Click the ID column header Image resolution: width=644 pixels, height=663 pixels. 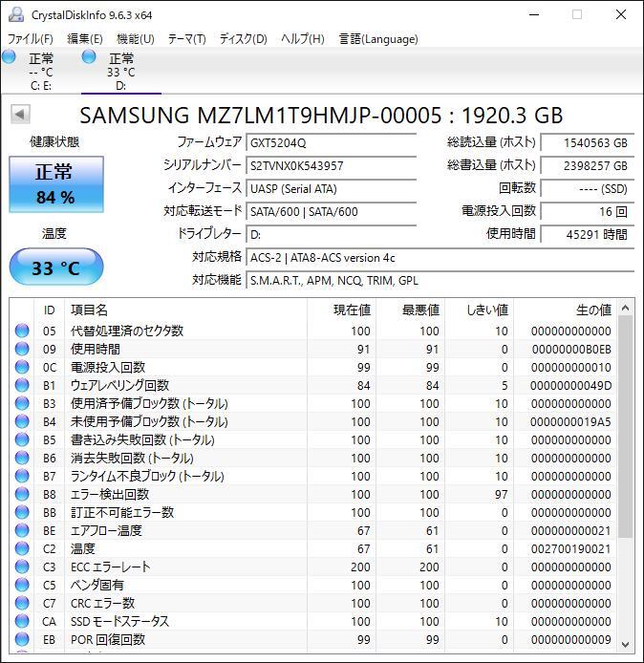coord(50,310)
